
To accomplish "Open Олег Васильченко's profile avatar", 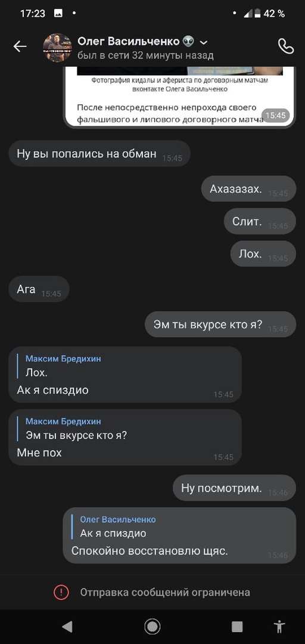I will pos(57,47).
